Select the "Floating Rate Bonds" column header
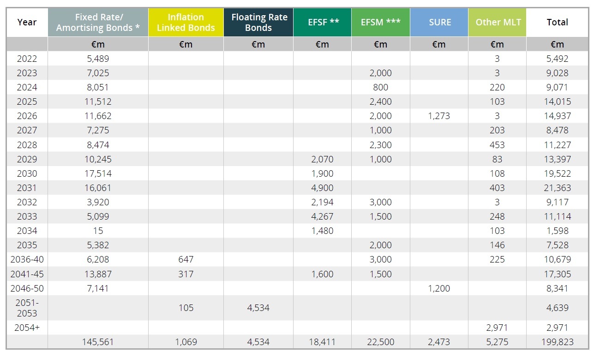The image size is (600, 364). tap(258, 22)
